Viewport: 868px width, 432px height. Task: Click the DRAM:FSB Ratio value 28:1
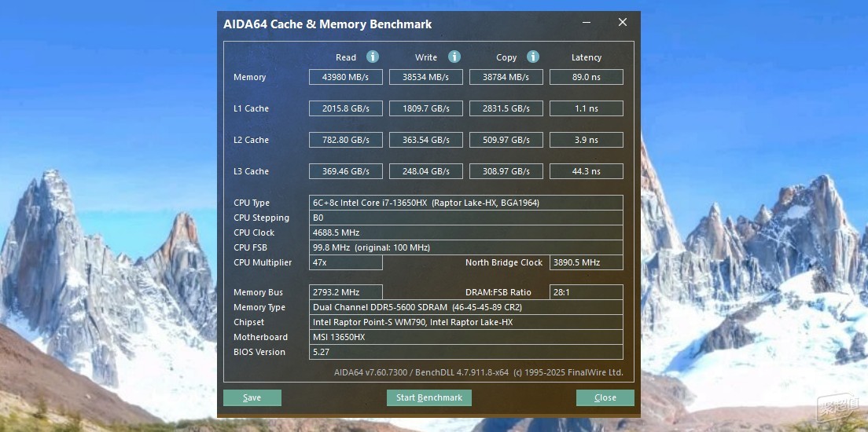pyautogui.click(x=587, y=292)
